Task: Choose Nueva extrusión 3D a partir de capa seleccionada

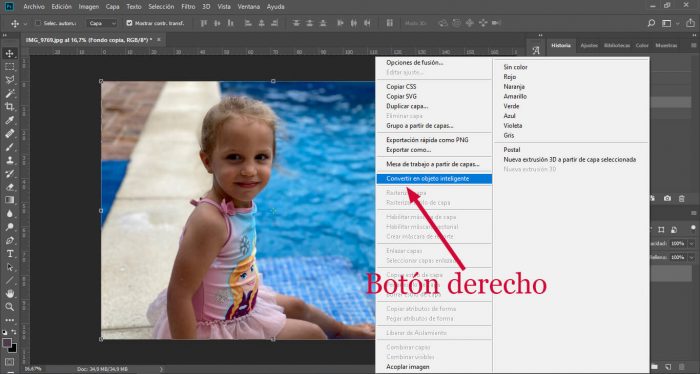Action: (x=571, y=160)
